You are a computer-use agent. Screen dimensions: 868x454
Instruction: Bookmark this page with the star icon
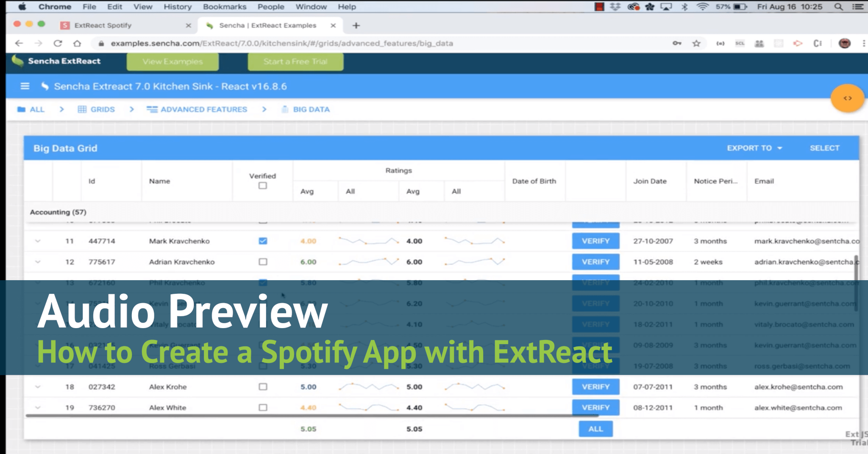pos(696,43)
